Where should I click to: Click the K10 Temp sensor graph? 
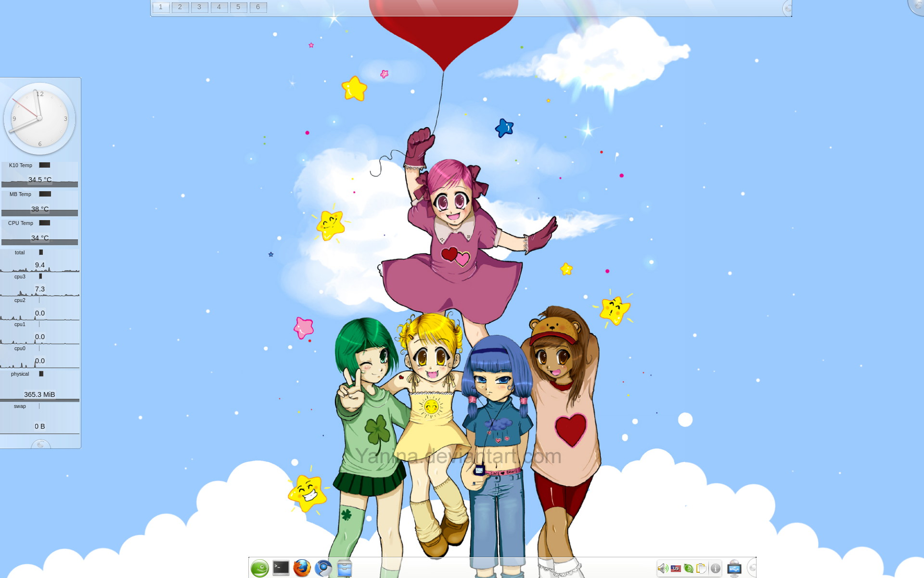[x=39, y=174]
